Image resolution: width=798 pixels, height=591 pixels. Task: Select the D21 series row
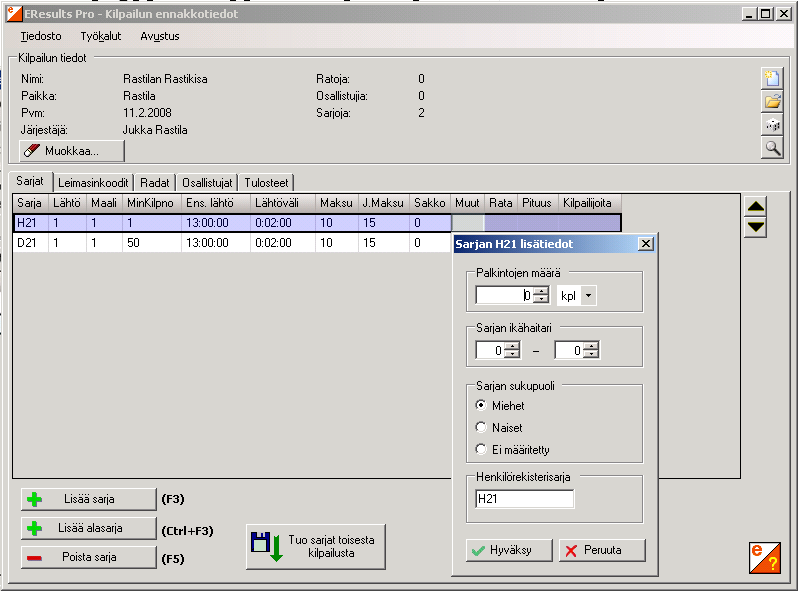(232, 243)
